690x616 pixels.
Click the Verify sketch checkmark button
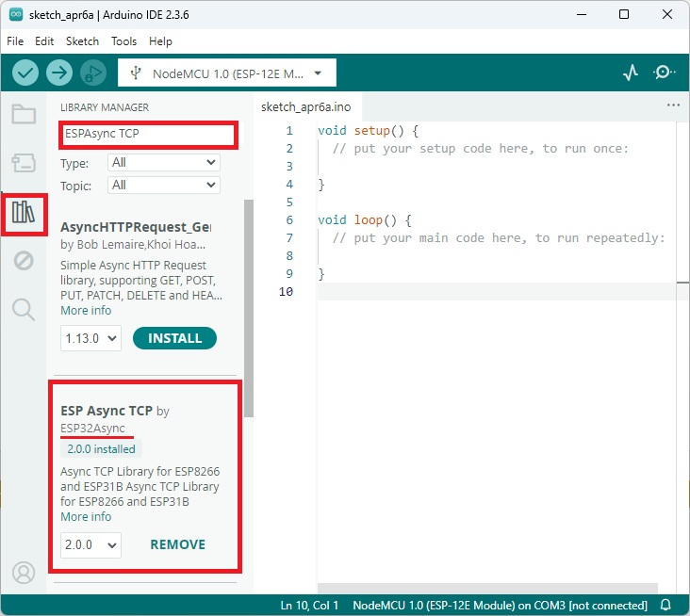25,73
